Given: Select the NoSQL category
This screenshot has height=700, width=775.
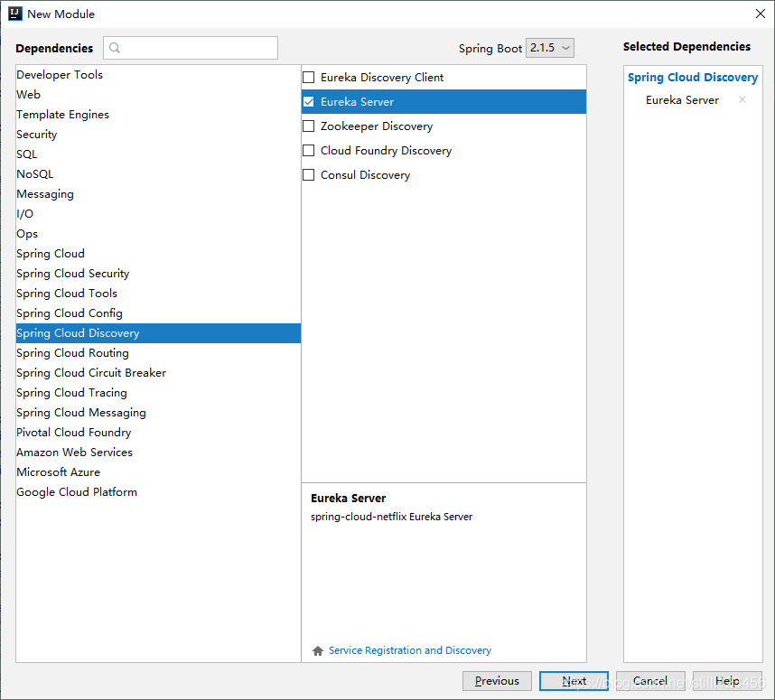Looking at the screenshot, I should 158,174.
